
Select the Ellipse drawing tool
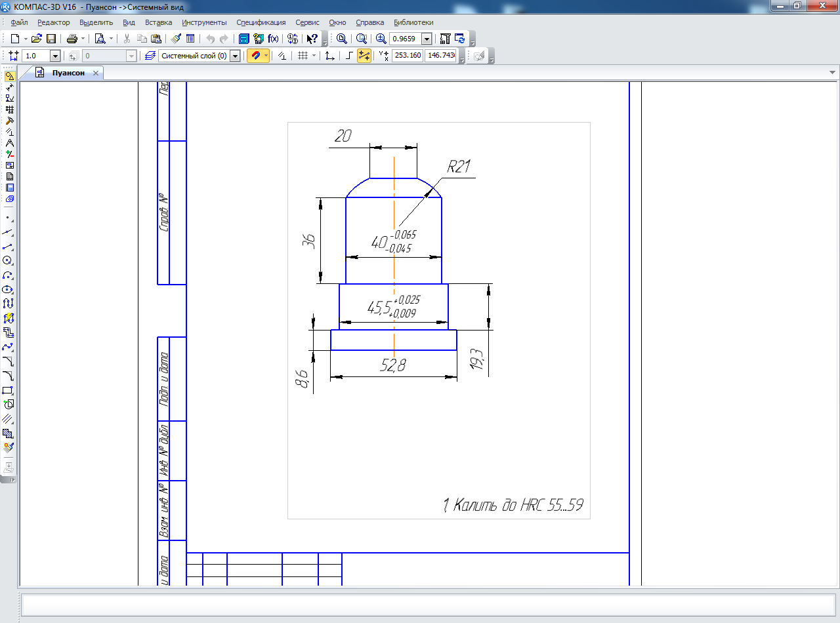(9, 289)
